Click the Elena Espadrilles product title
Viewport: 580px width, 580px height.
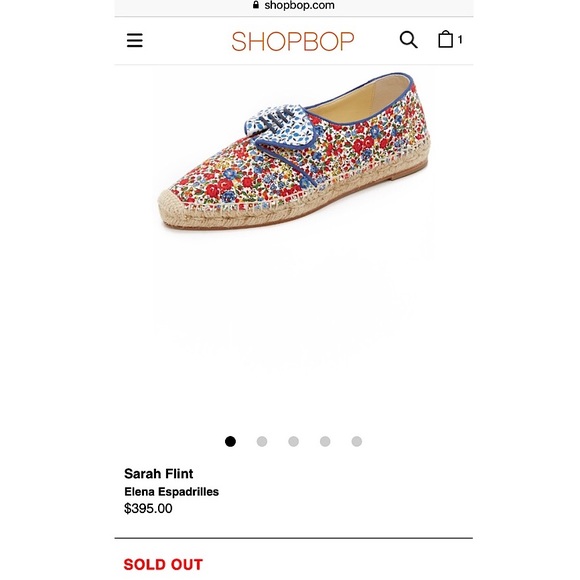(171, 492)
